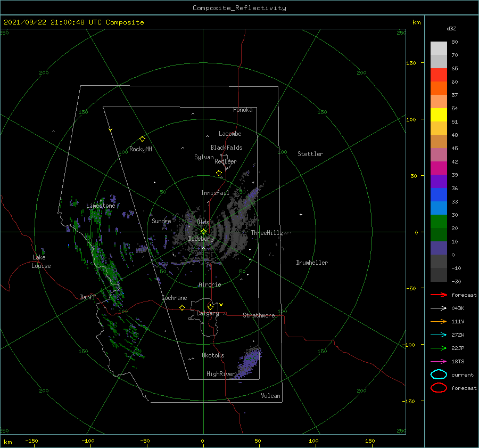This screenshot has width=479, height=448.
Task: Click the yellow v marker east of Calgary
Action: (221, 305)
